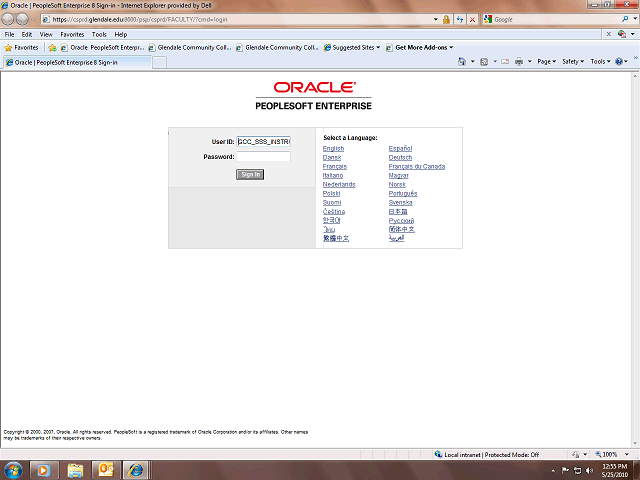Viewport: 640px width, 480px height.
Task: Click the Home toolbar icon
Action: coord(462,62)
